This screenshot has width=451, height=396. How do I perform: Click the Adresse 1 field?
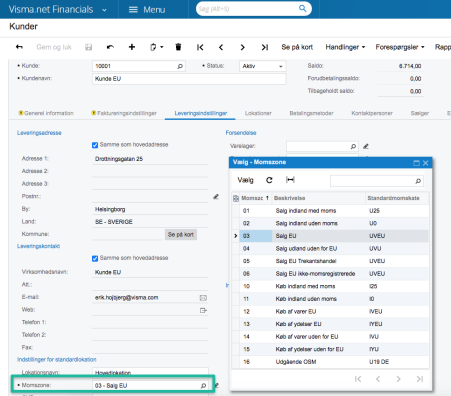pyautogui.click(x=150, y=159)
